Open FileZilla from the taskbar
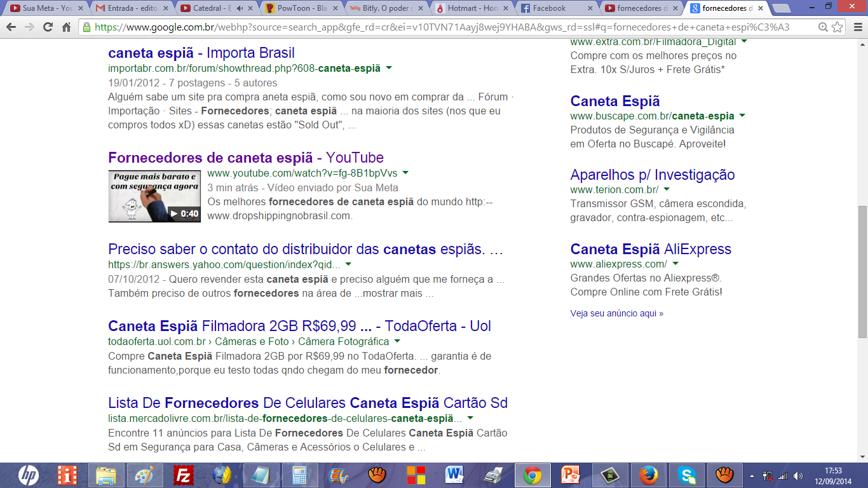 pos(184,475)
